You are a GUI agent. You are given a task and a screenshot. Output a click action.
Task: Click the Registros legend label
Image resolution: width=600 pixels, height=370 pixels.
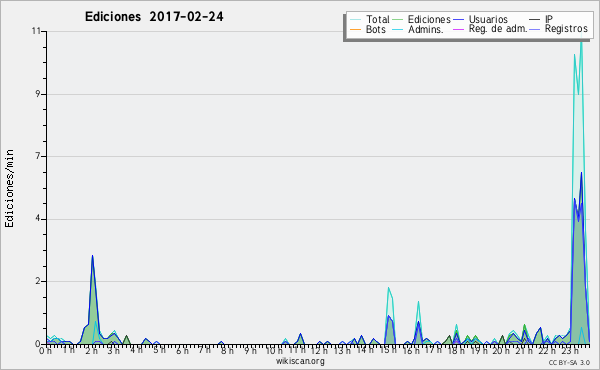[x=566, y=29]
